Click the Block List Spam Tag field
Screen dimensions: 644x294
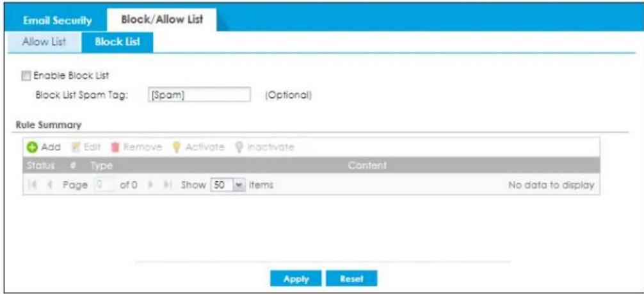[x=198, y=95]
